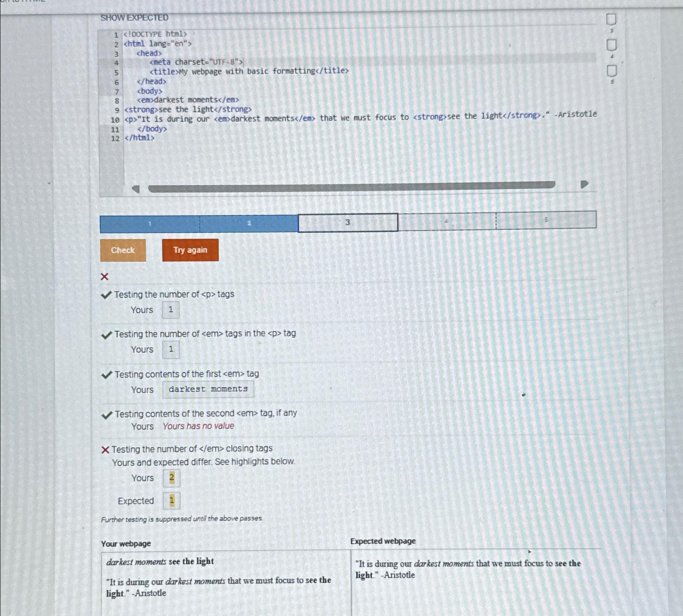683x616 pixels.
Task: Click the highlighted 2 in the Yours field
Action: point(171,478)
